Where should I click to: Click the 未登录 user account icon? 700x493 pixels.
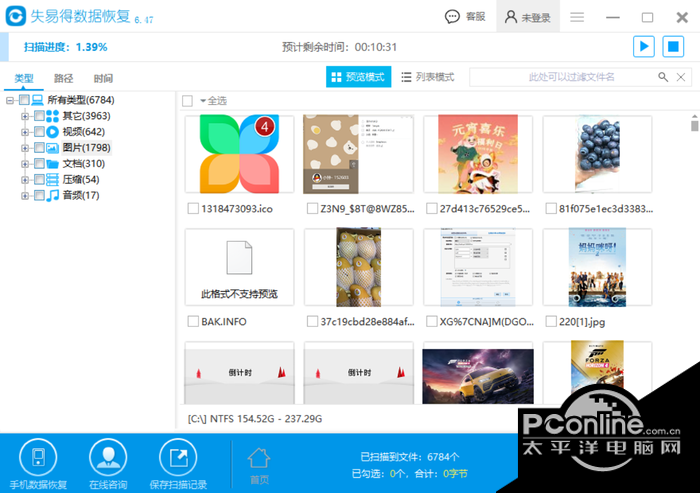pyautogui.click(x=511, y=17)
